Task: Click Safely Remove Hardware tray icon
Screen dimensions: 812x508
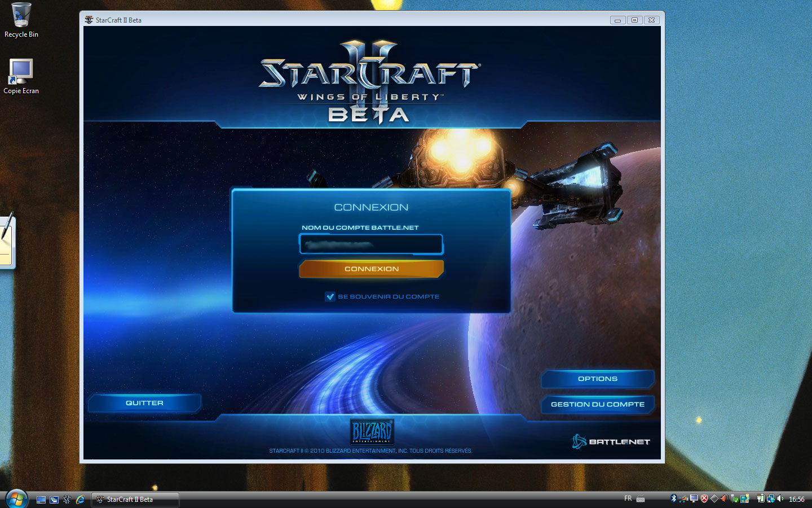Action: click(x=734, y=499)
